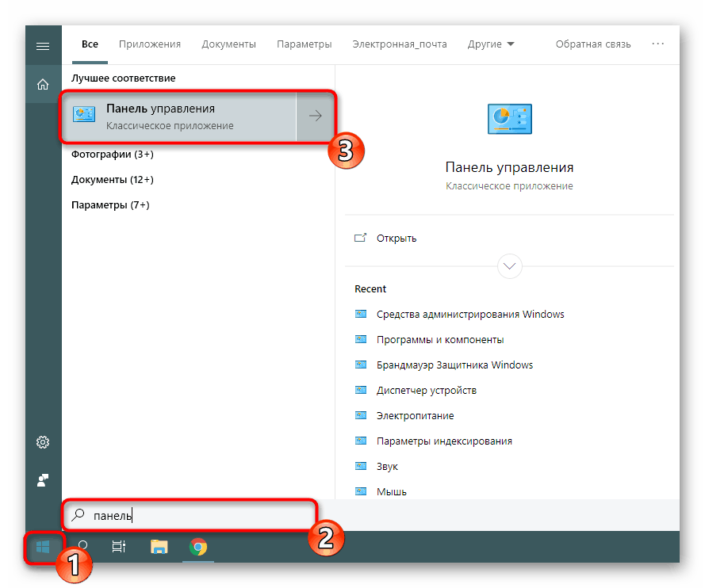
Task: Click the icon beside Диспетчер устройств
Action: click(361, 391)
